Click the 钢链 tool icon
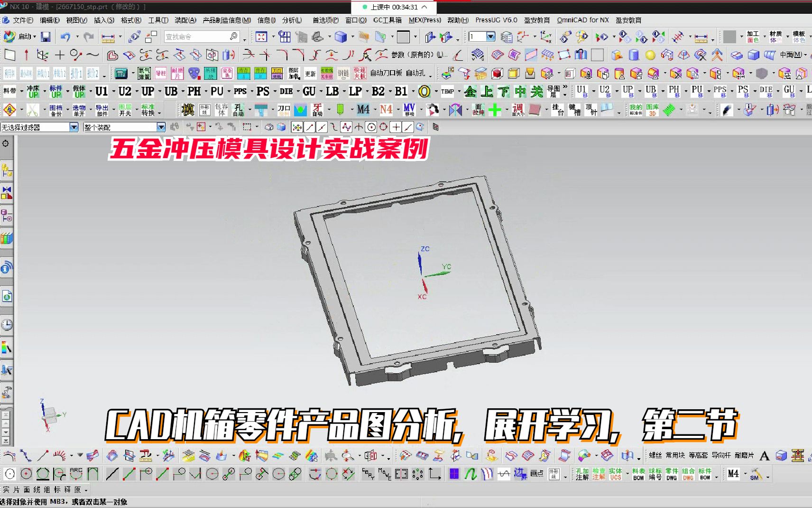This screenshot has width=812, height=508. point(344,74)
